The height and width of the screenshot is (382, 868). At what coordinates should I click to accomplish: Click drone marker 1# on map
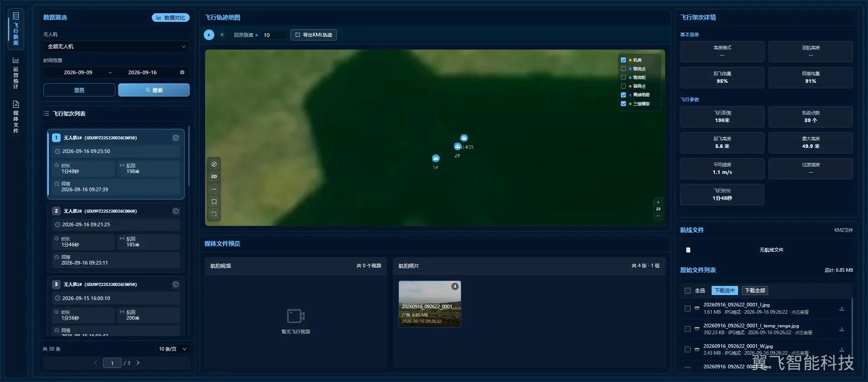436,158
